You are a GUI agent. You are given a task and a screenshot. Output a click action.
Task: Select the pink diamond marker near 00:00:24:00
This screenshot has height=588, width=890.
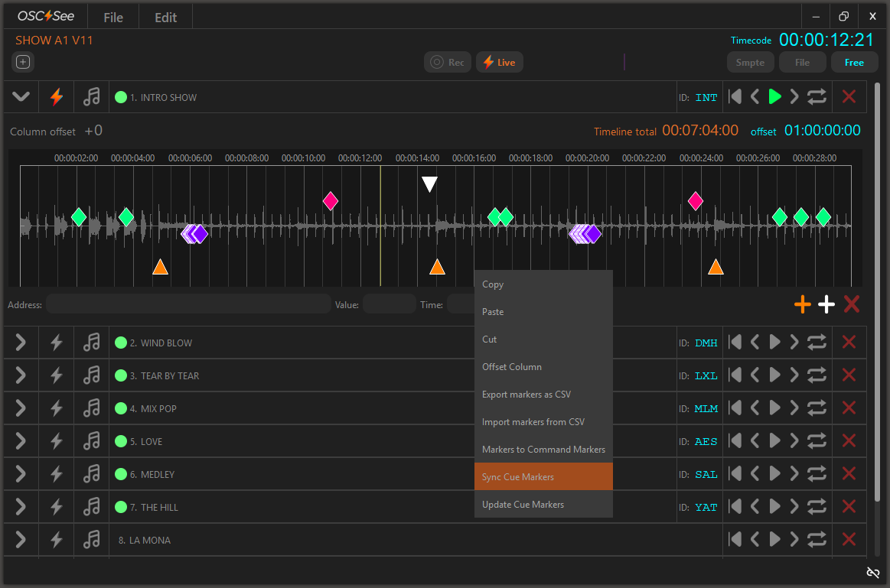click(696, 201)
